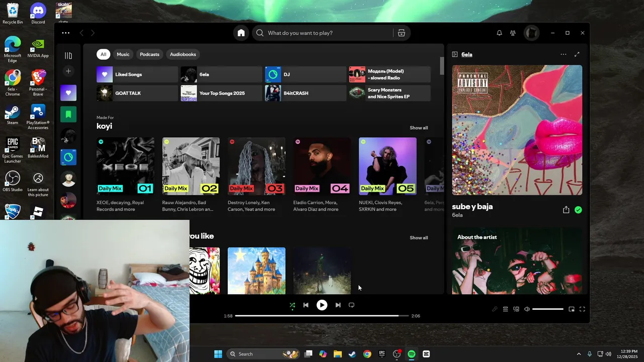Expand the Now Playing view arrows

click(577, 54)
